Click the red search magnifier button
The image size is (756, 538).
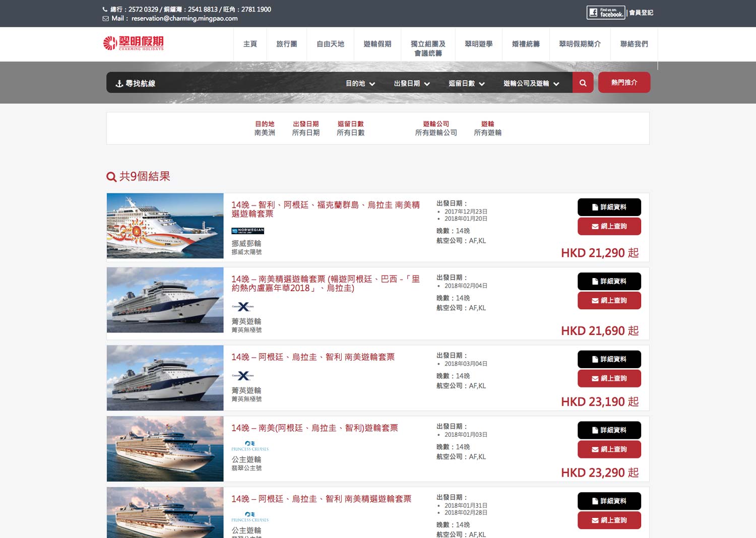coord(583,83)
